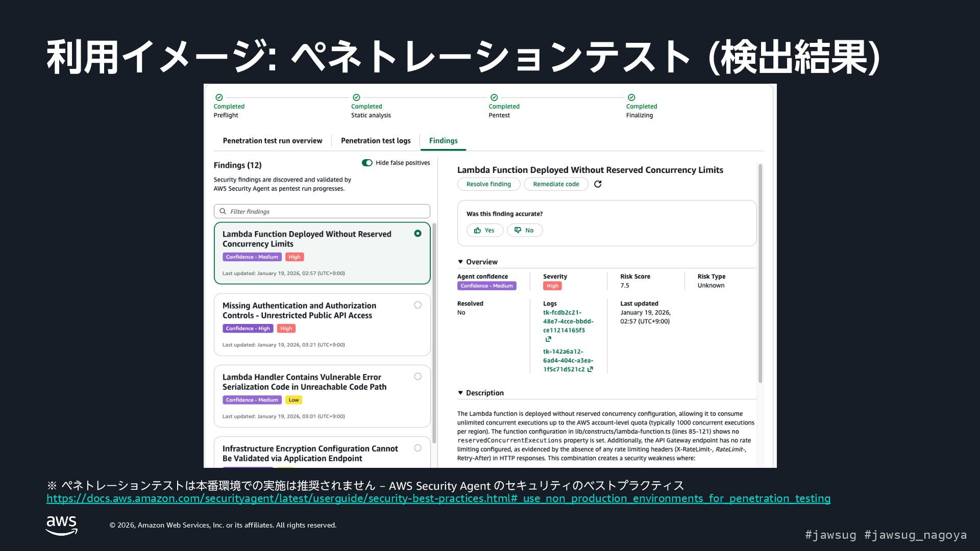This screenshot has height=551, width=980.
Task: Select the Lambda Handler Vulnerable Error finding radio
Action: pos(418,377)
